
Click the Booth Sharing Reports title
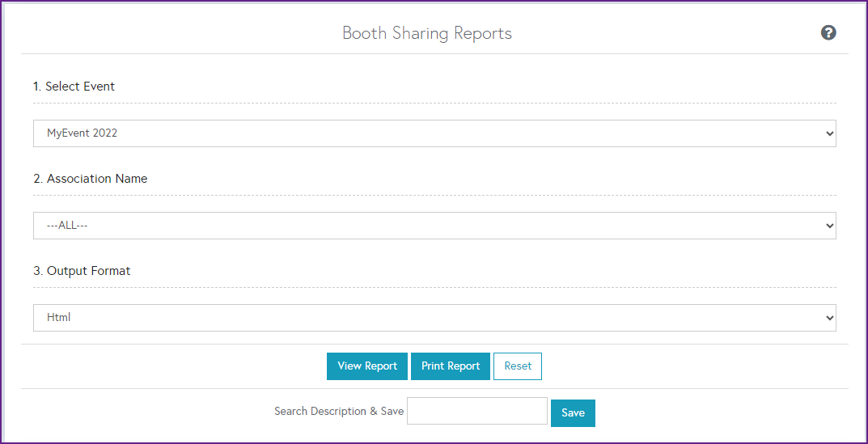coord(427,33)
